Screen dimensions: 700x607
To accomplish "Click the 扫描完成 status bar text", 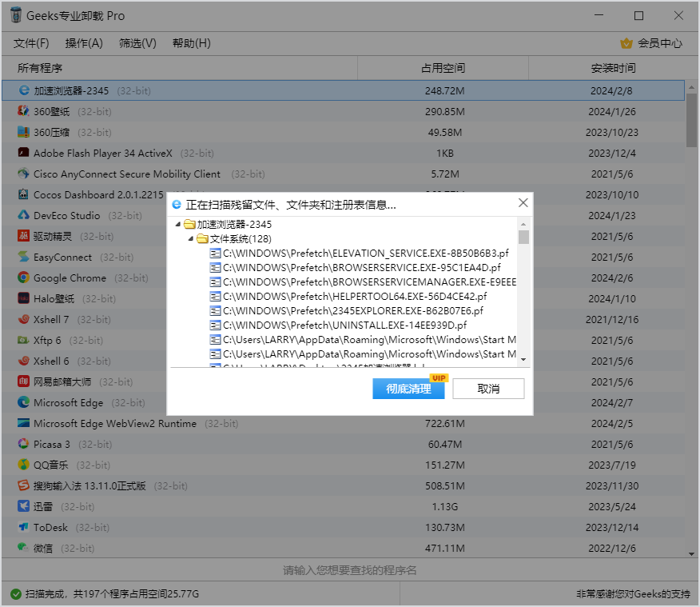I will pos(112,594).
